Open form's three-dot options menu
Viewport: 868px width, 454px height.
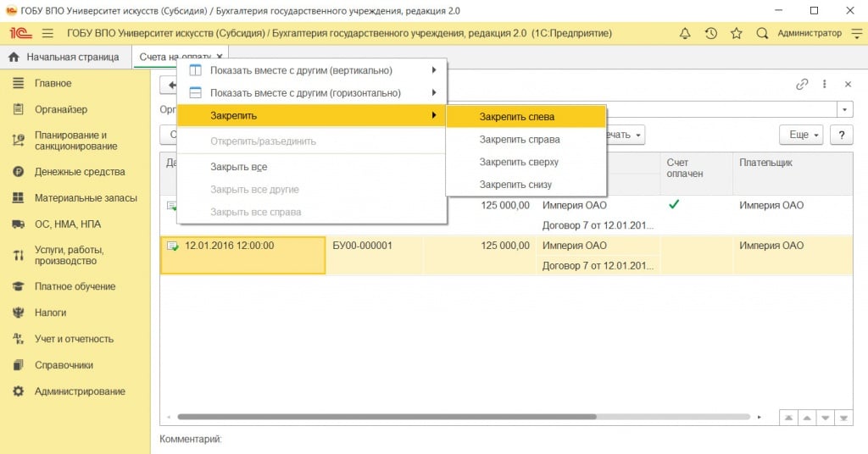(825, 84)
